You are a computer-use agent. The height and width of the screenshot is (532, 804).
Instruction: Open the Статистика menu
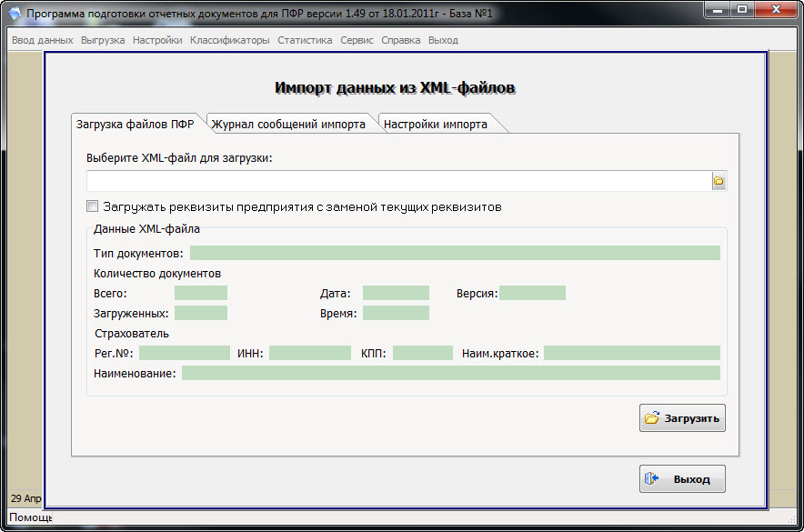point(305,40)
